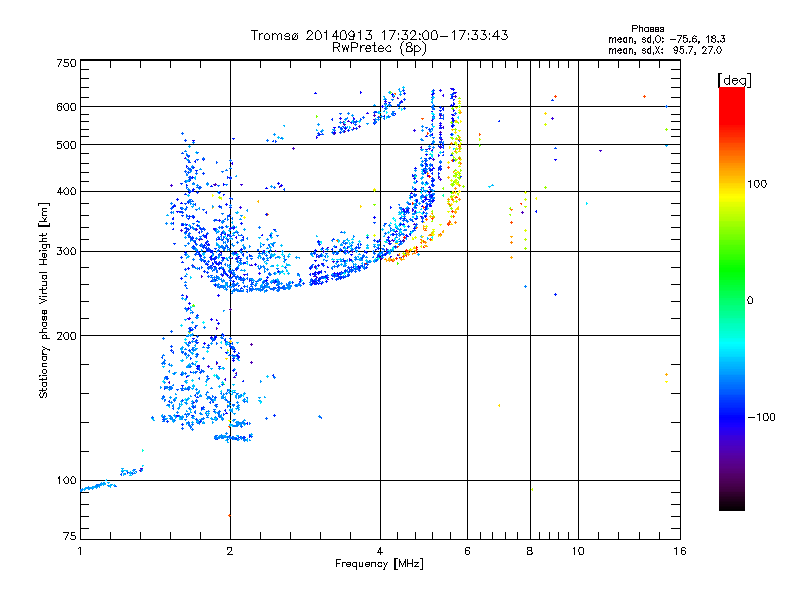Viewport: 800px width, 600px height.
Task: Click the 'mean, sd,O: -75.6, 18.3' text
Action: (x=666, y=39)
